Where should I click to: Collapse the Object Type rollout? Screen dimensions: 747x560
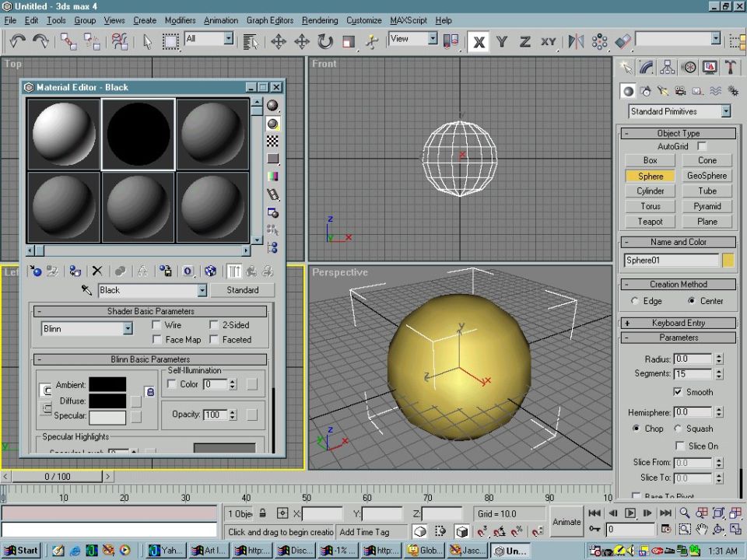click(679, 133)
